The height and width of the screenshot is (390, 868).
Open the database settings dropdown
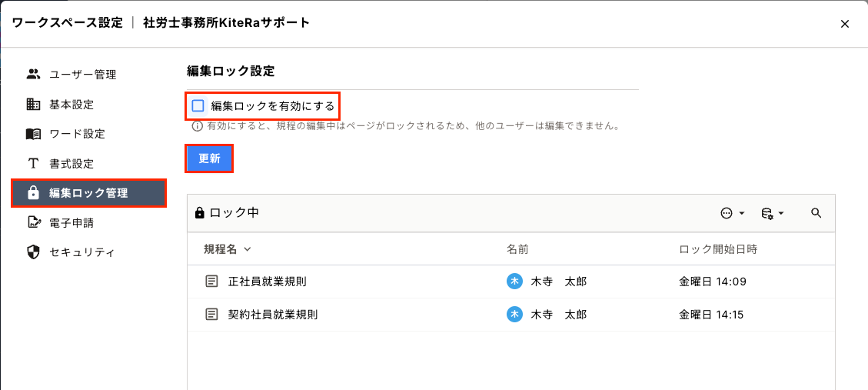tap(771, 213)
